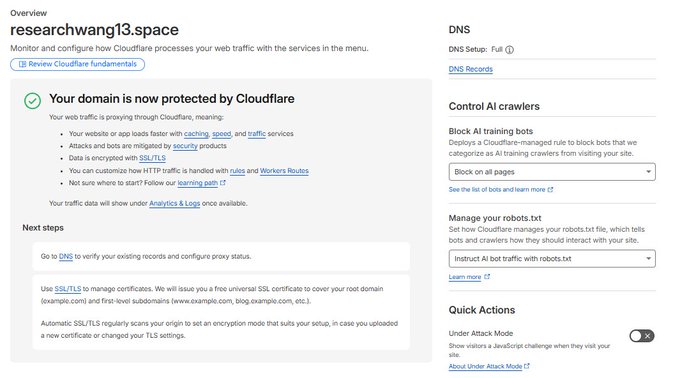Screen dimensions: 680x378
Task: Open Block on all pages dropdown
Action: click(x=552, y=172)
